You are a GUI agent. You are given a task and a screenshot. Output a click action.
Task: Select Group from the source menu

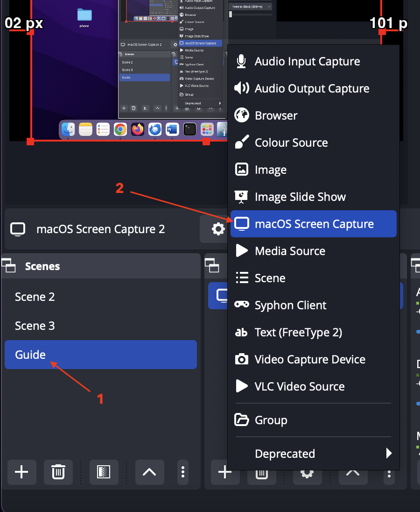pos(314,420)
